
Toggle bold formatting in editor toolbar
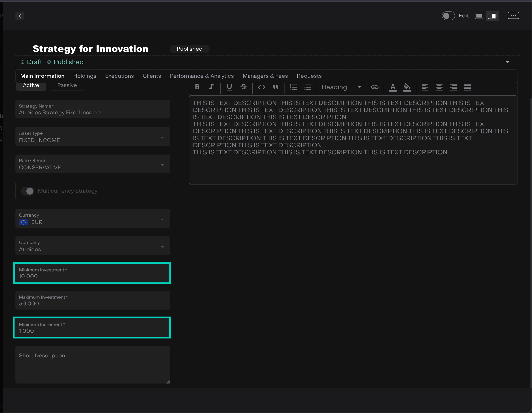197,87
